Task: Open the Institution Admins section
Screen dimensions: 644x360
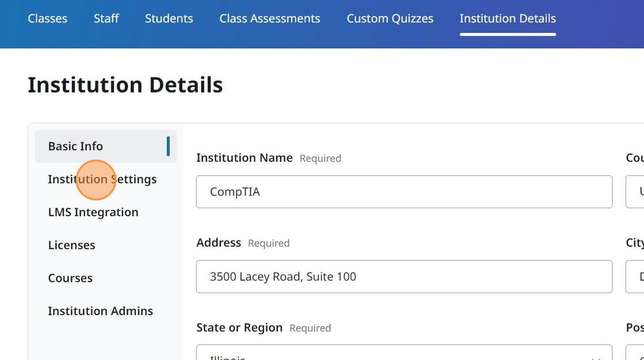Action: coord(100,311)
